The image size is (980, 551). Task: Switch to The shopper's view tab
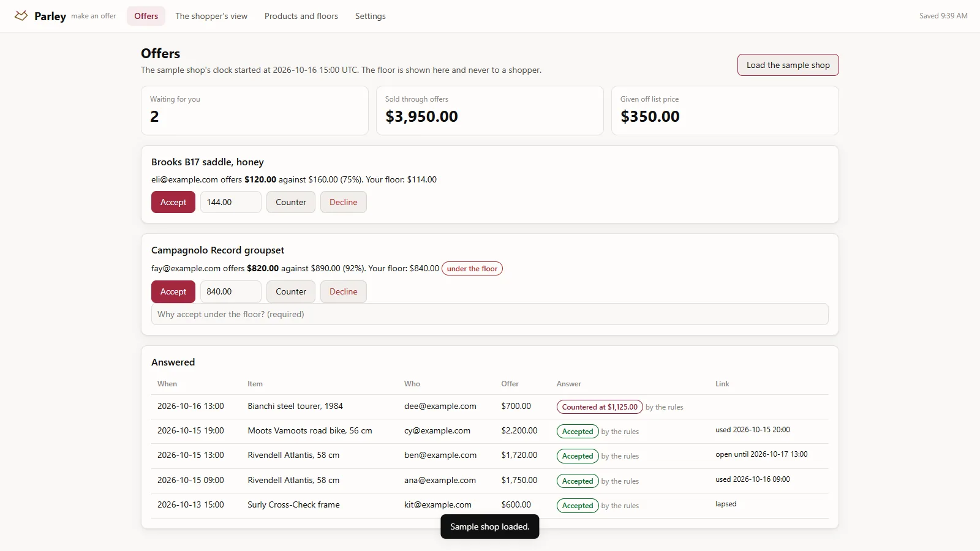tap(211, 16)
